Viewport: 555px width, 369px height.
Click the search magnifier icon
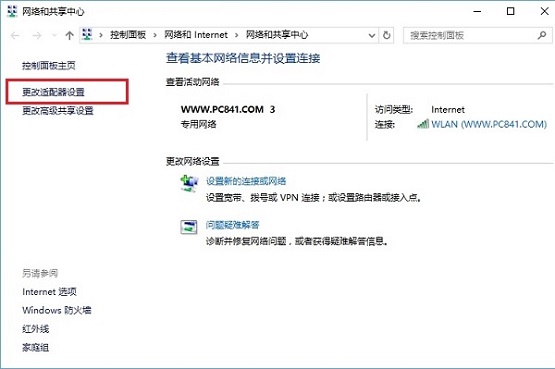pyautogui.click(x=542, y=35)
